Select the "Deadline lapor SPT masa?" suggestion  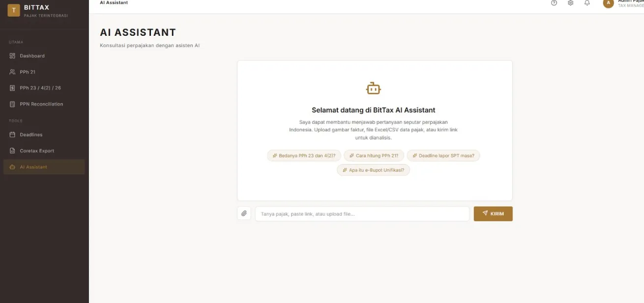click(443, 156)
